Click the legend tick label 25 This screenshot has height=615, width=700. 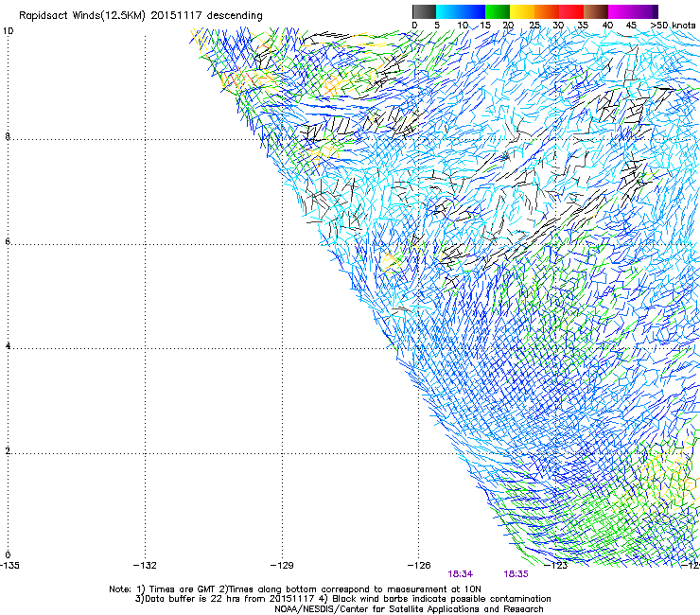pyautogui.click(x=534, y=25)
